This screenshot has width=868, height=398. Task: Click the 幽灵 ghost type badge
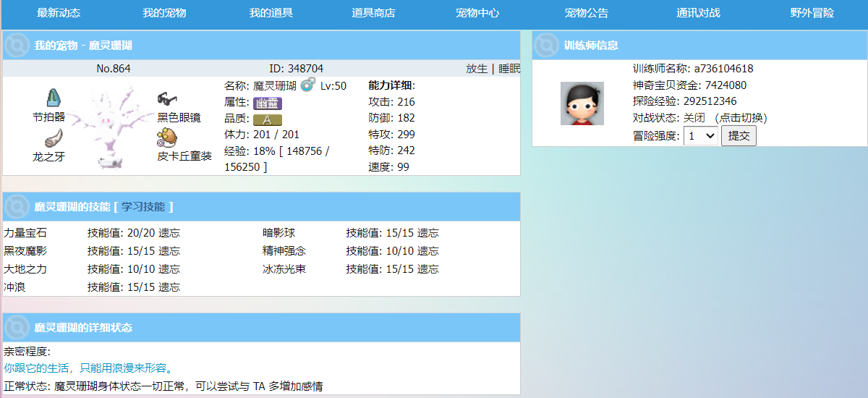(267, 103)
